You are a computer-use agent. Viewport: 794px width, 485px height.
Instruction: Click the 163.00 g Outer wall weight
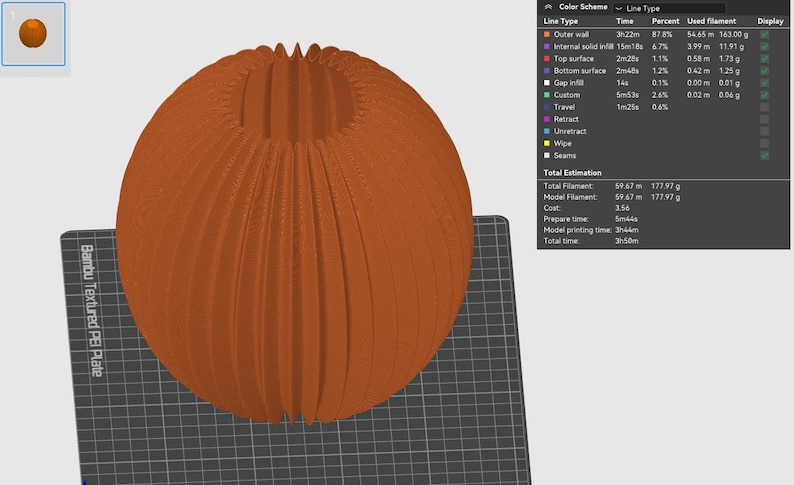[x=733, y=34]
